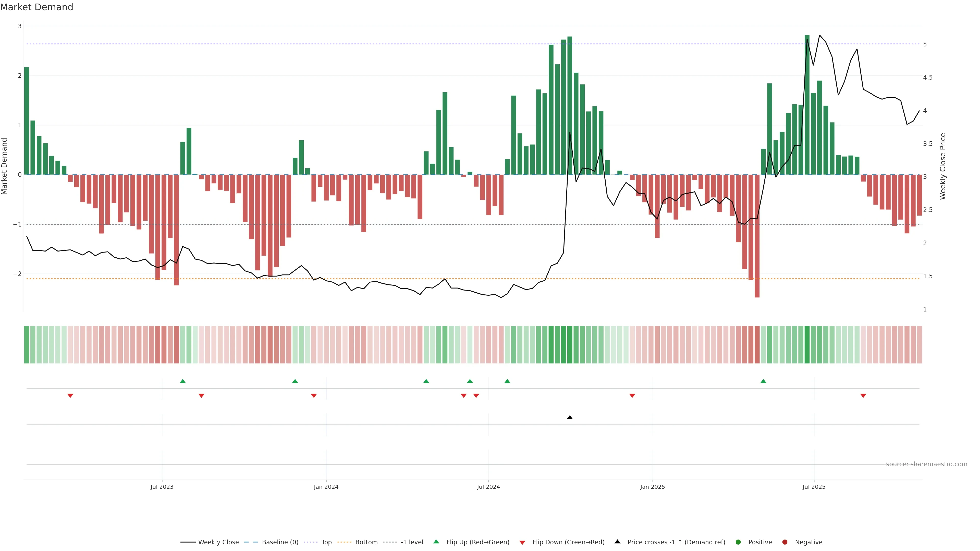Viewport: 980px width, 551px height.
Task: Click the Jan 2025 axis label
Action: pyautogui.click(x=653, y=487)
